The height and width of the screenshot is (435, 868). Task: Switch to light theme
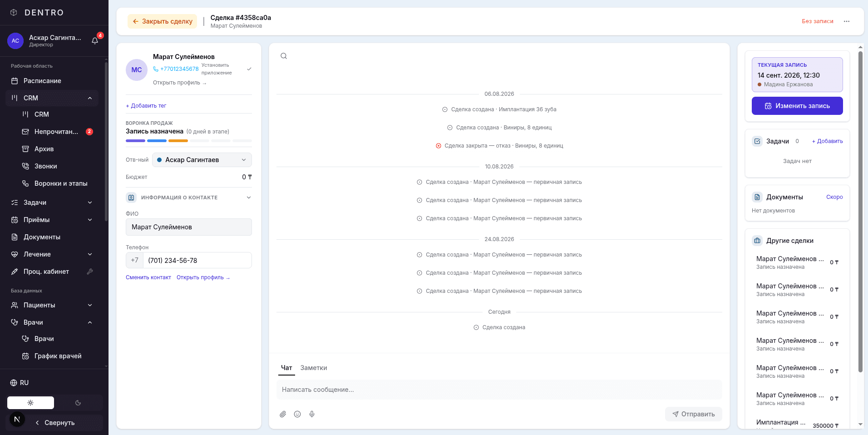pos(30,403)
